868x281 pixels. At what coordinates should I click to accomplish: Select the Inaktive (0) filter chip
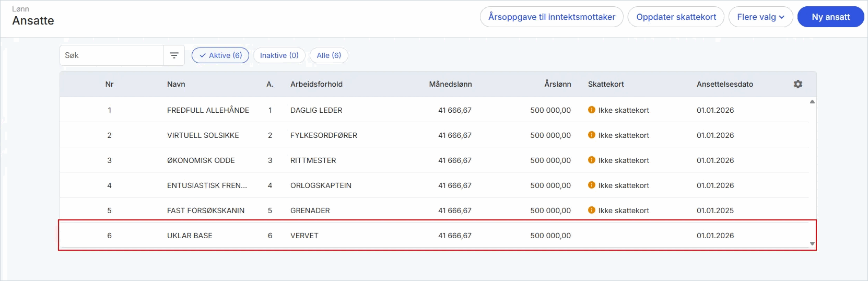tap(279, 55)
